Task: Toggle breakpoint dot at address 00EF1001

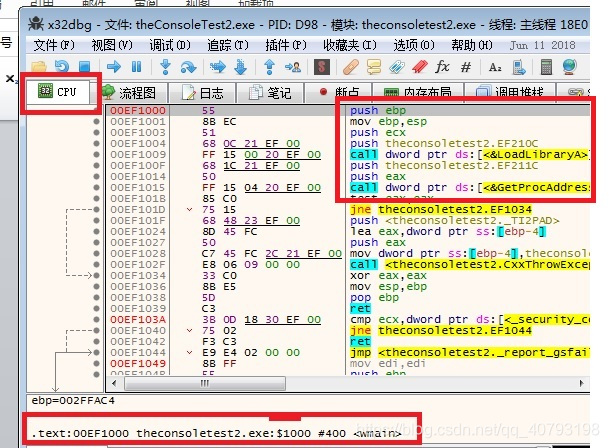Action: tap(96, 122)
